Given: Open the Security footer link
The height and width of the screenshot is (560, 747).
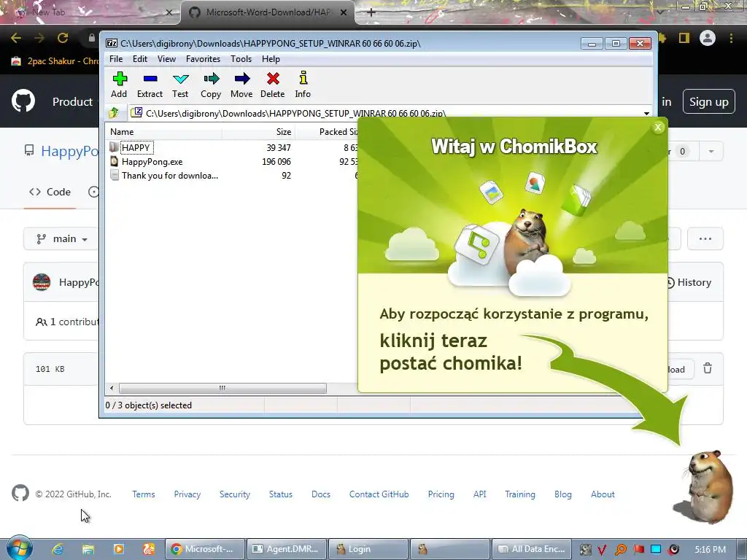Looking at the screenshot, I should click(x=234, y=494).
